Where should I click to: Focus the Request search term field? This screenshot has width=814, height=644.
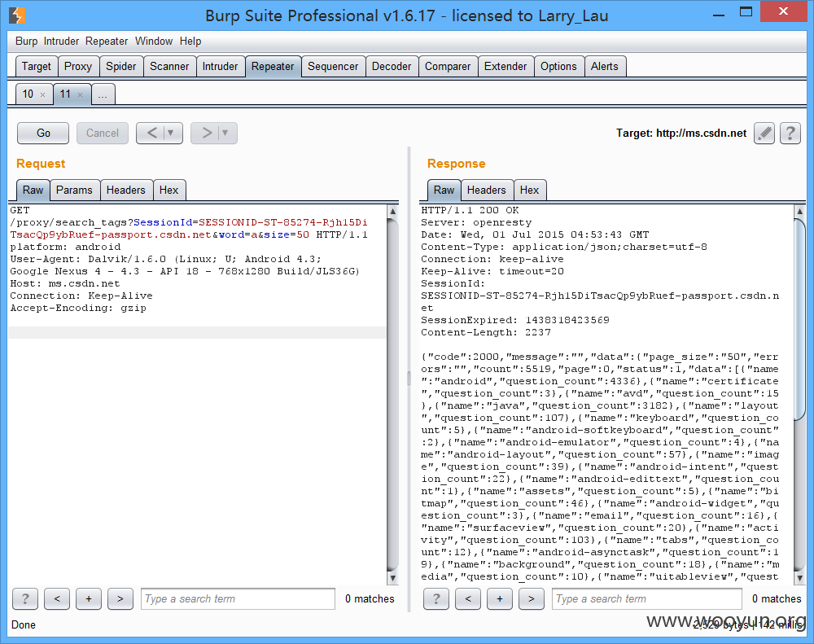coord(238,599)
